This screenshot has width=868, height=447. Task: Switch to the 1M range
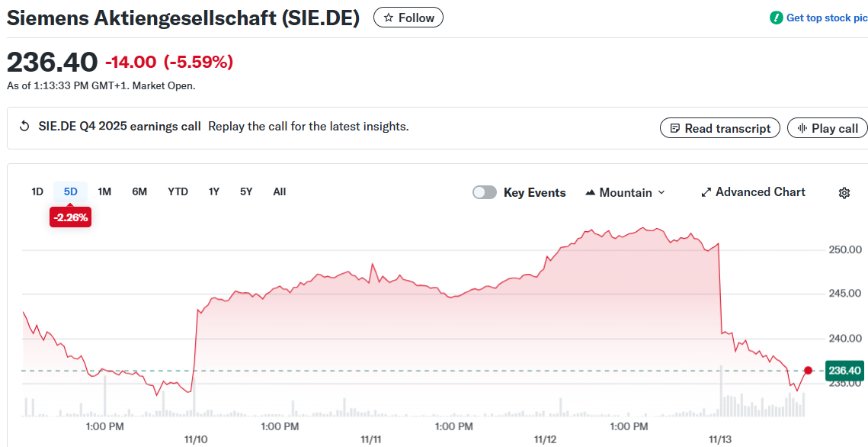[x=104, y=191]
